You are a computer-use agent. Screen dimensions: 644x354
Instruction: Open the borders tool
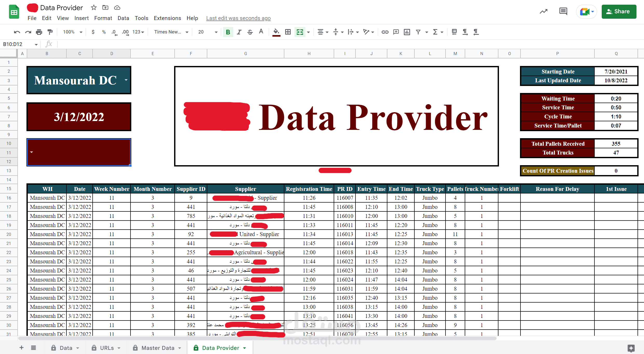click(x=288, y=32)
